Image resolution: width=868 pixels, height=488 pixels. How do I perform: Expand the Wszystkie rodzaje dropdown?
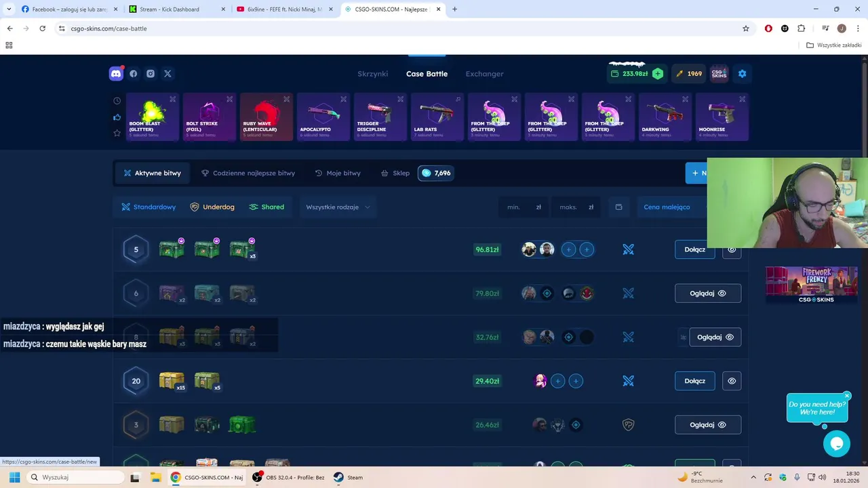[x=338, y=207]
